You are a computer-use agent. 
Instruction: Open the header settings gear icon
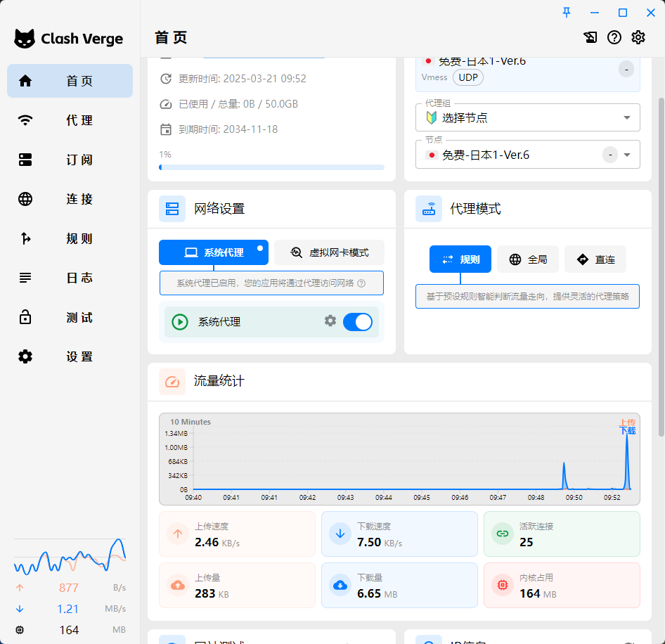click(638, 37)
